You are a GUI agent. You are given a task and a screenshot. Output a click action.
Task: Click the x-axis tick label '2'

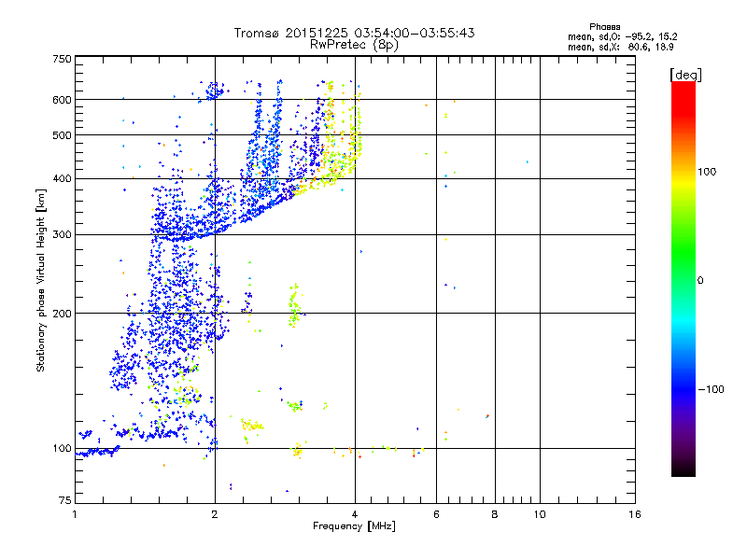click(x=215, y=514)
